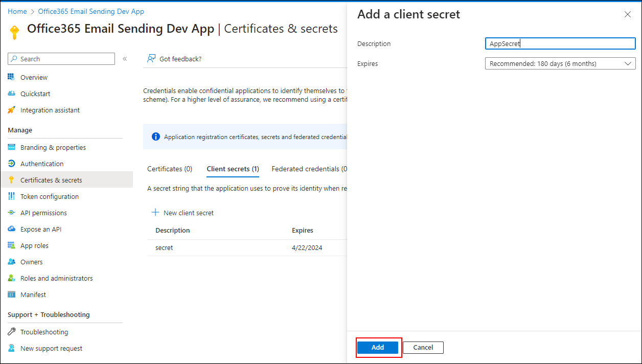Click the Got feedback person icon
The width and height of the screenshot is (642, 364).
(151, 59)
